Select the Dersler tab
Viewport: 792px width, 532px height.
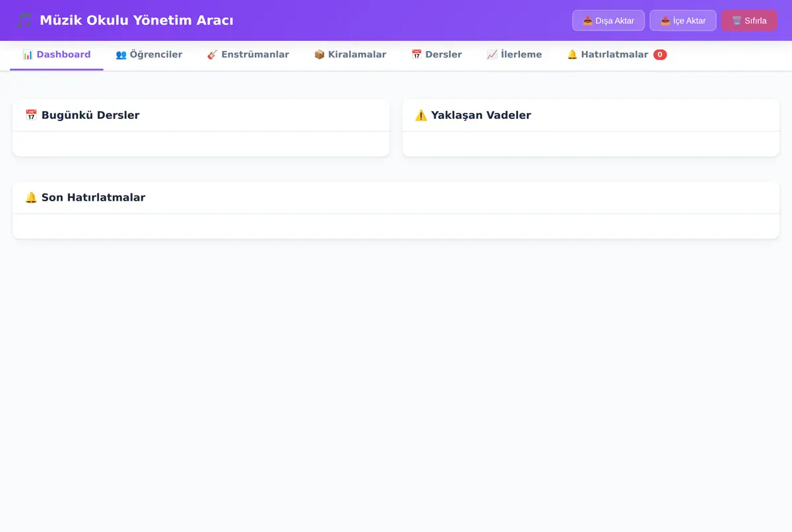tap(437, 55)
